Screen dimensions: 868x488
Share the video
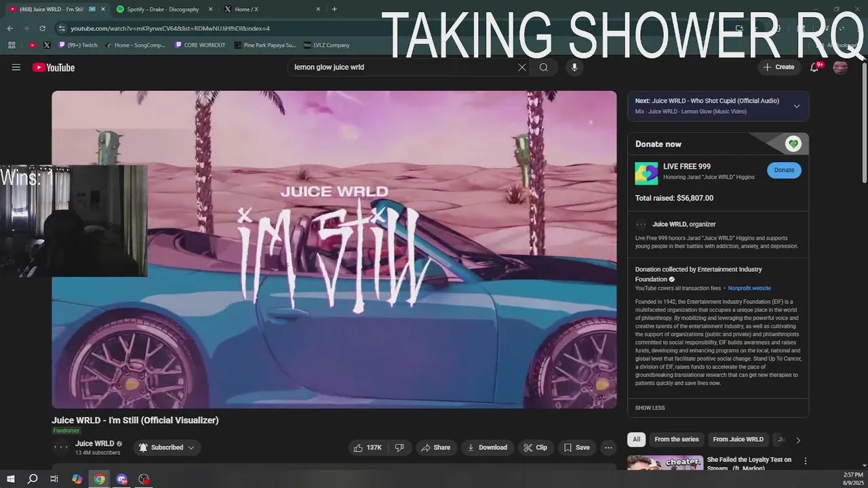click(435, 447)
